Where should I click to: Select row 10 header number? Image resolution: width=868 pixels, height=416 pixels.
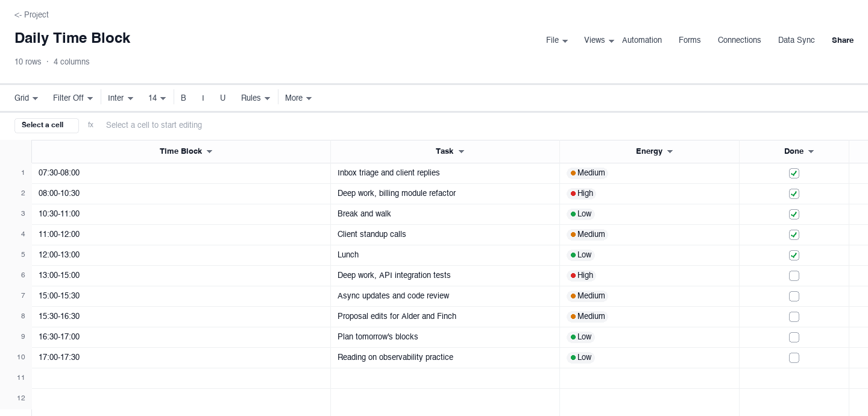tap(21, 358)
